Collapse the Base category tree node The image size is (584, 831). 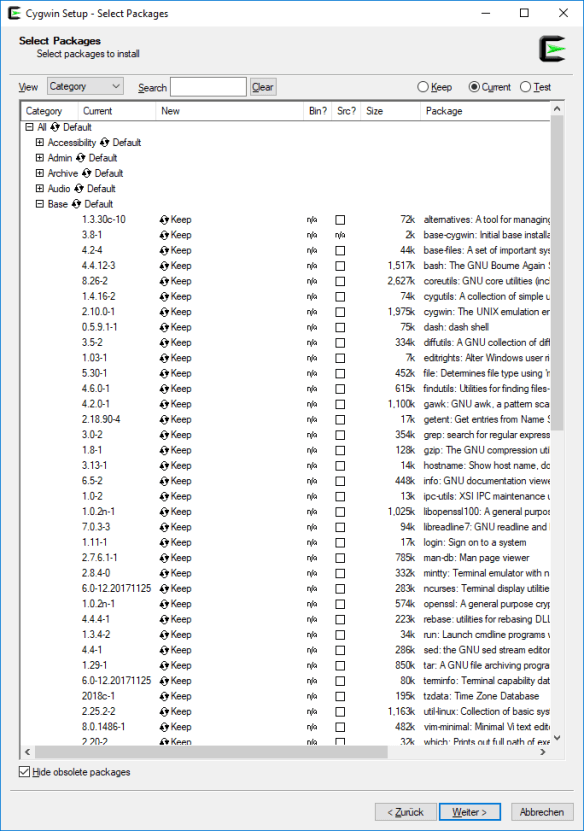click(x=39, y=204)
